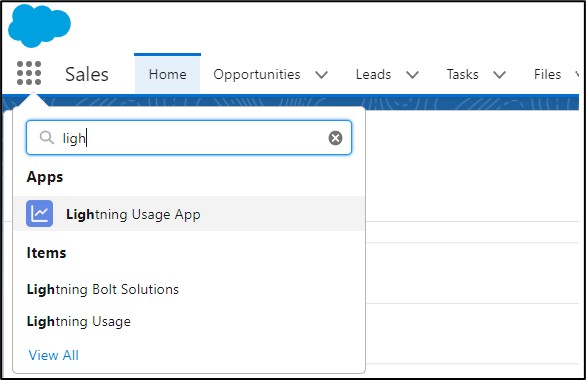
Task: Expand the Tasks dropdown chevron
Action: (x=499, y=75)
